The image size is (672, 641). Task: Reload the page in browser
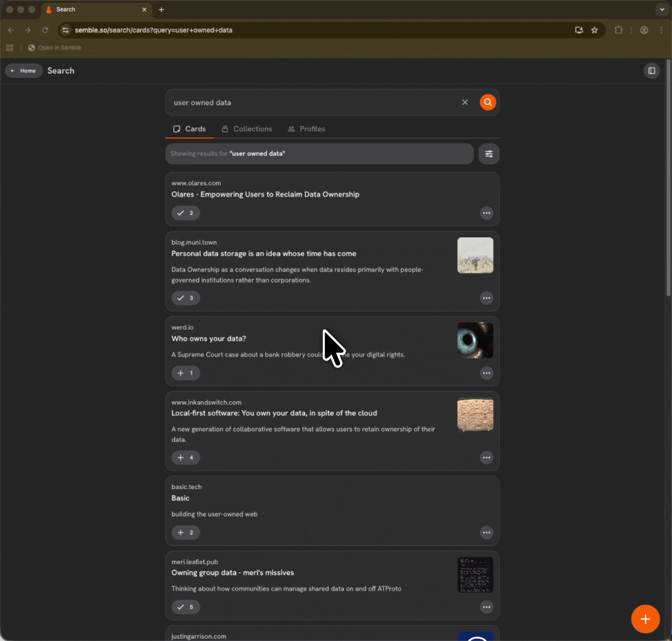click(x=45, y=30)
